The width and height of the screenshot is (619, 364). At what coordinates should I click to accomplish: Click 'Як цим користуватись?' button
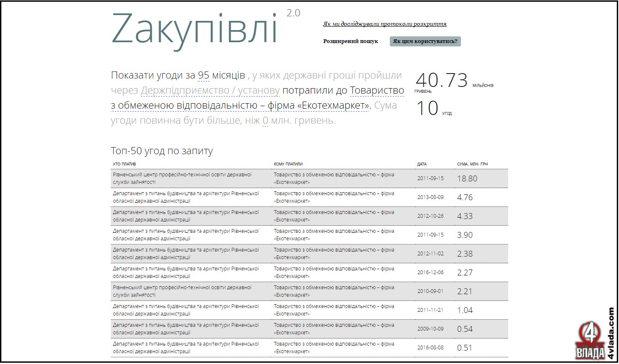pos(425,41)
